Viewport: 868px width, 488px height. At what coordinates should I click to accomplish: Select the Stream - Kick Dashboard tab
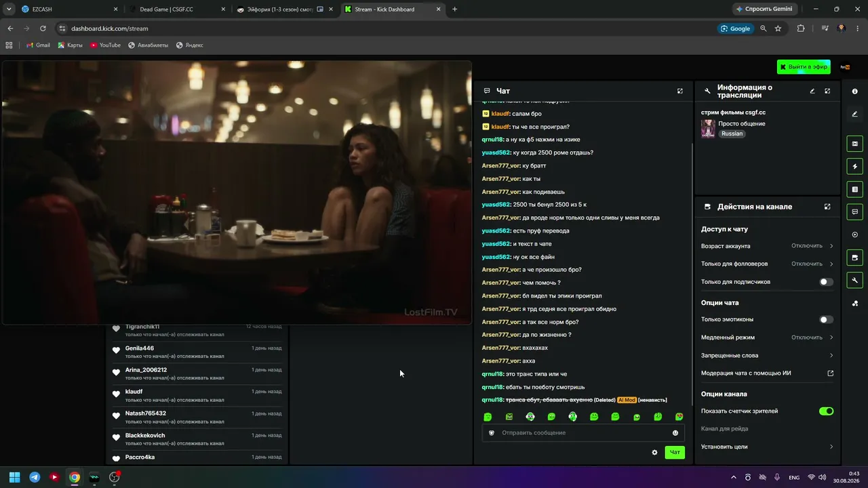point(393,9)
